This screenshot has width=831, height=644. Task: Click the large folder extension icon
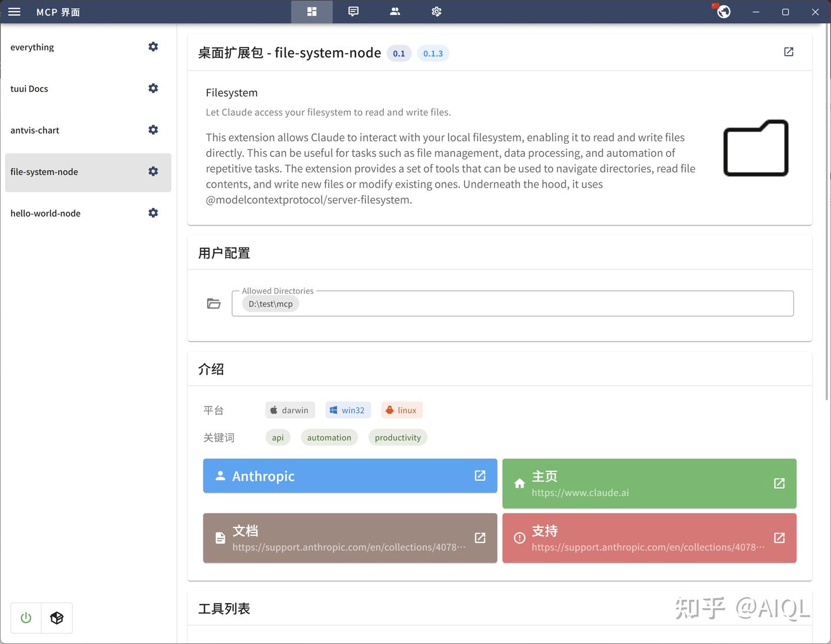[x=756, y=148]
